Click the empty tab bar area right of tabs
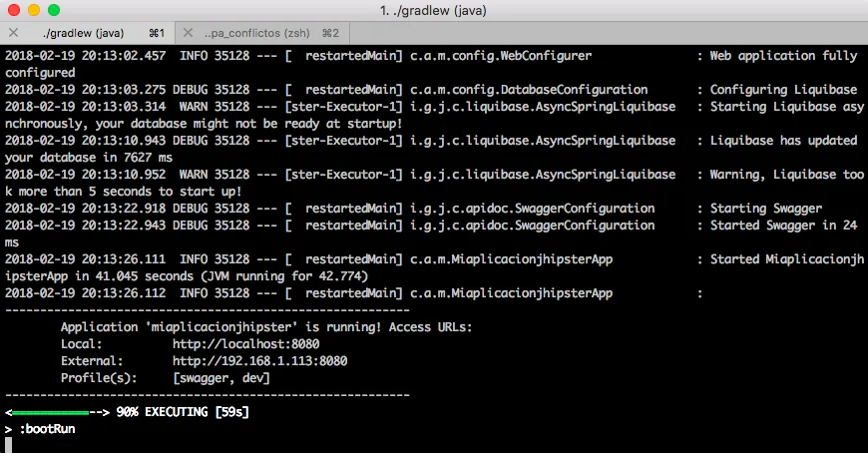The width and height of the screenshot is (868, 453). tap(609, 33)
